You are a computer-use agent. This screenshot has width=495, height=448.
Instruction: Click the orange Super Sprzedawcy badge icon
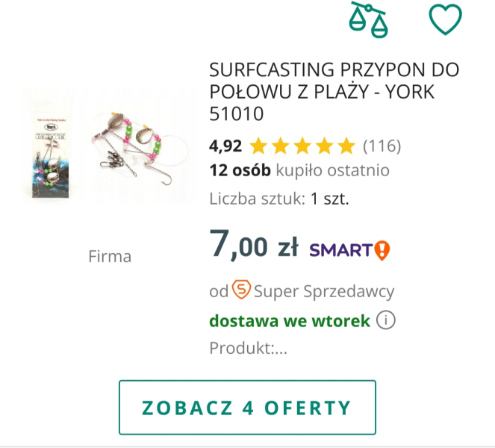click(241, 290)
